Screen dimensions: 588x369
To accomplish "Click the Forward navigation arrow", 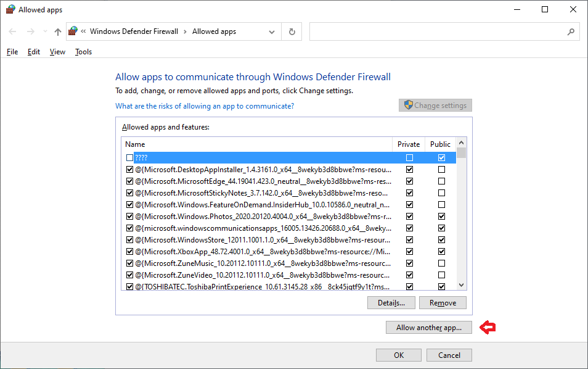I will pyautogui.click(x=31, y=32).
